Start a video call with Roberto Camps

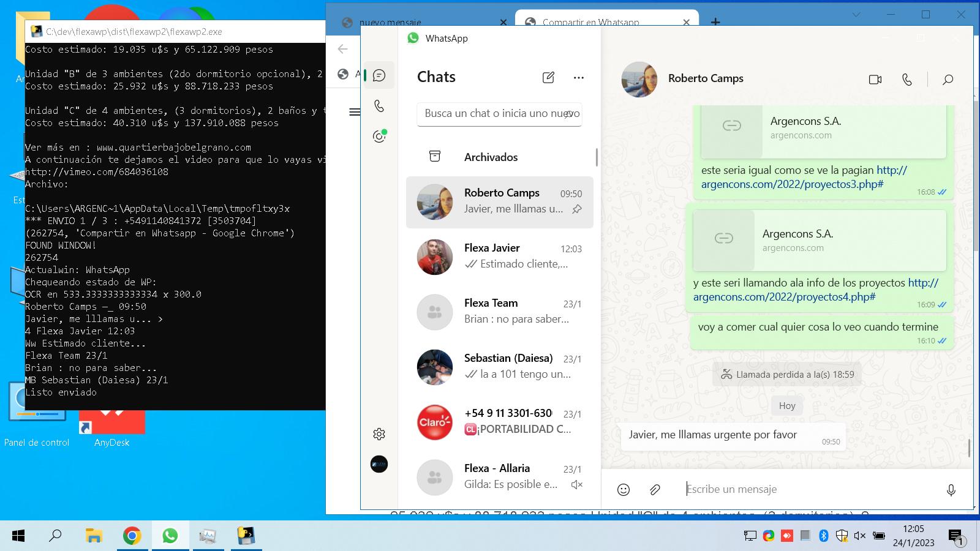875,80
